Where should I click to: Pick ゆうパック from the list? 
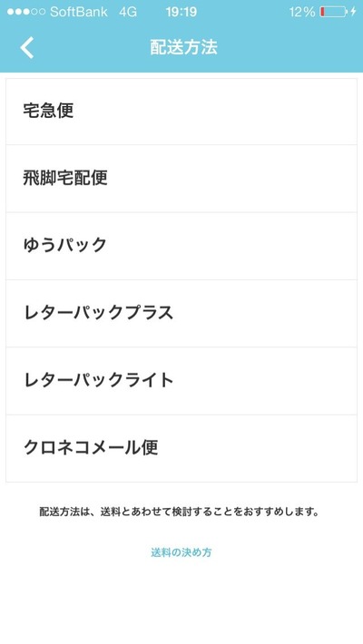181,246
